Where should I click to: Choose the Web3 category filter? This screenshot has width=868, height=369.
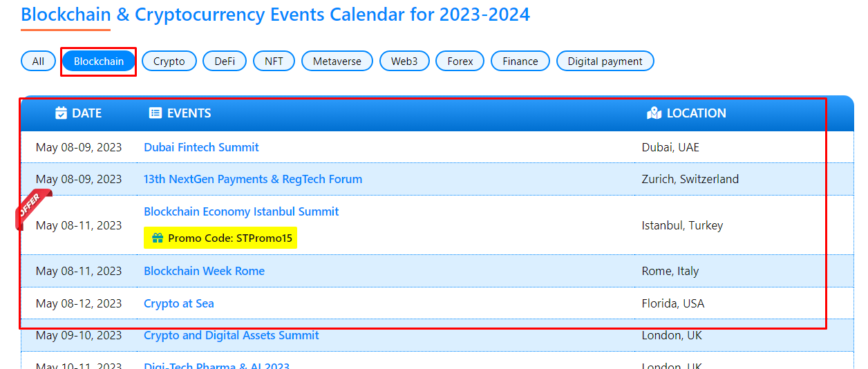pos(404,61)
